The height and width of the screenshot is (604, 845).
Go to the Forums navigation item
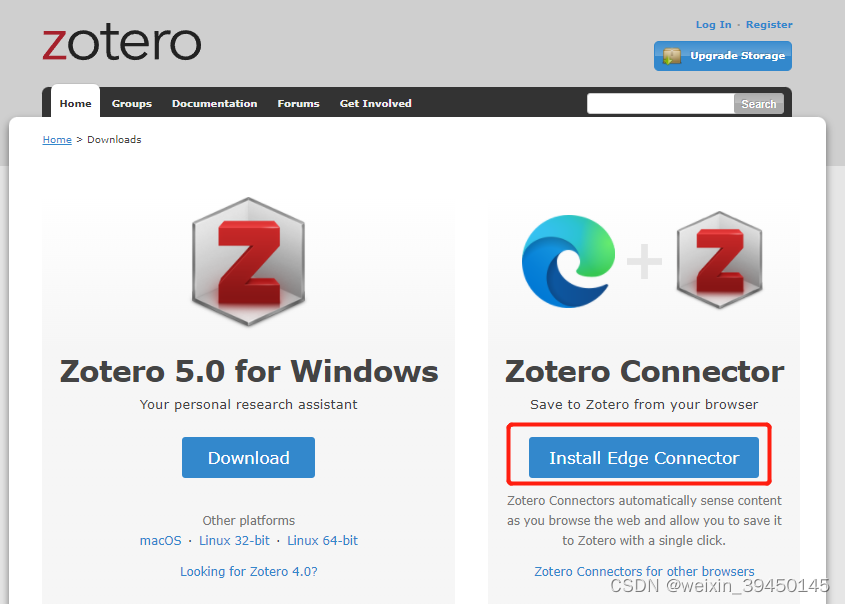tap(299, 103)
